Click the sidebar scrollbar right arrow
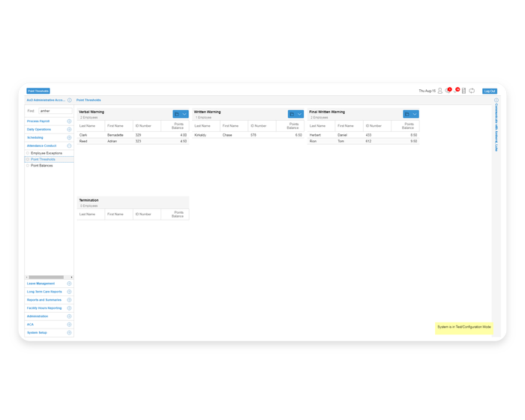Viewport: 525px width, 420px height. click(x=71, y=277)
